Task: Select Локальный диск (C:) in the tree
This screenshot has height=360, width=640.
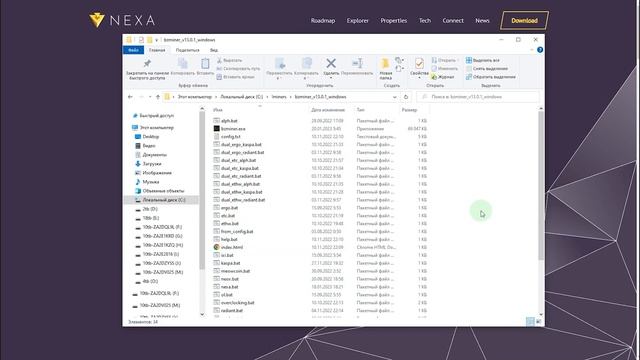Action: (x=164, y=200)
